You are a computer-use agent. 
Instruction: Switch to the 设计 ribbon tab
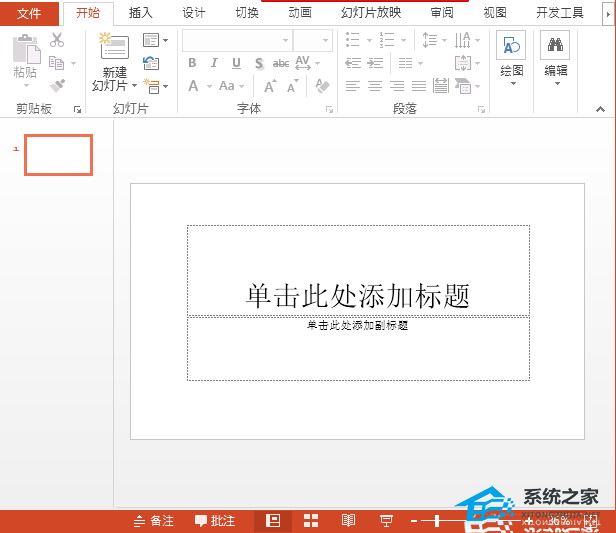[x=194, y=13]
